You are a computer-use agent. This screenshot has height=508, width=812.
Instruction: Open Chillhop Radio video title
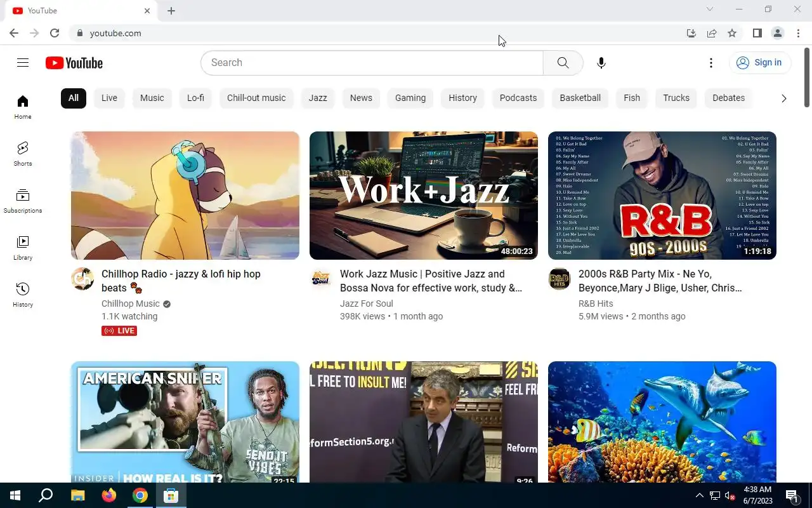(181, 281)
